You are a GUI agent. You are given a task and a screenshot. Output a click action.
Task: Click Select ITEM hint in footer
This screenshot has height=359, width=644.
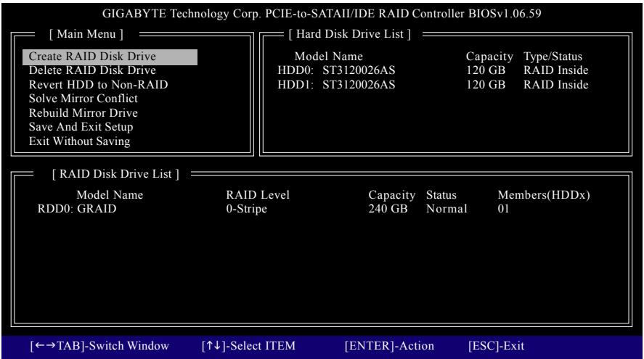248,346
